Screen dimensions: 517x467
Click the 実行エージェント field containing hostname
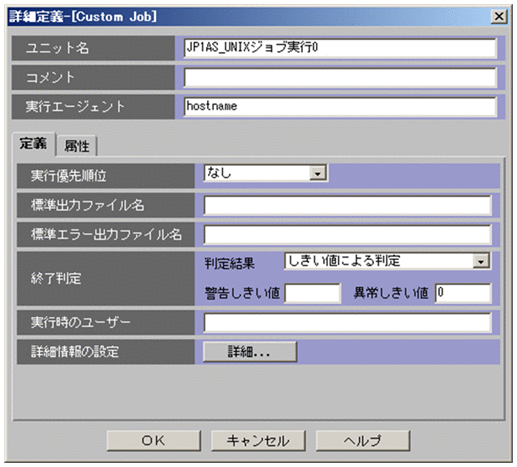coord(340,107)
